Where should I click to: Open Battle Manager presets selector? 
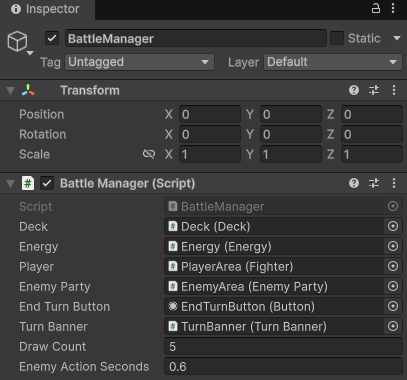374,183
